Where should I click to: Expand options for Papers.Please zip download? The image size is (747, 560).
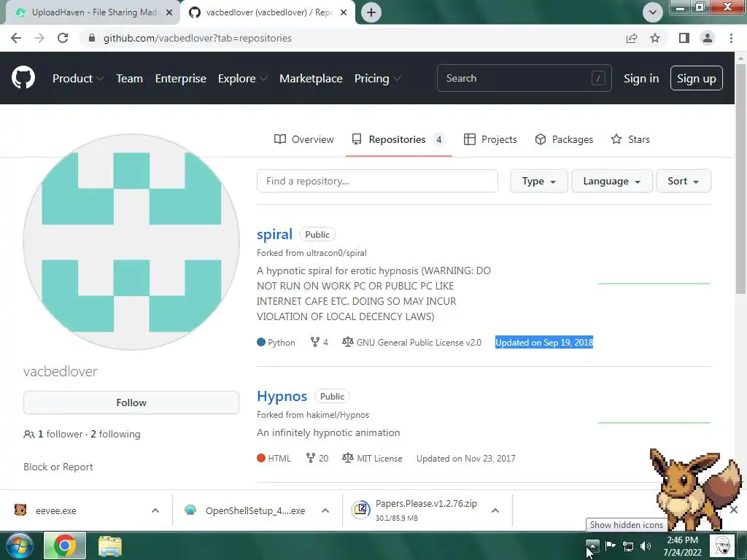tap(495, 510)
